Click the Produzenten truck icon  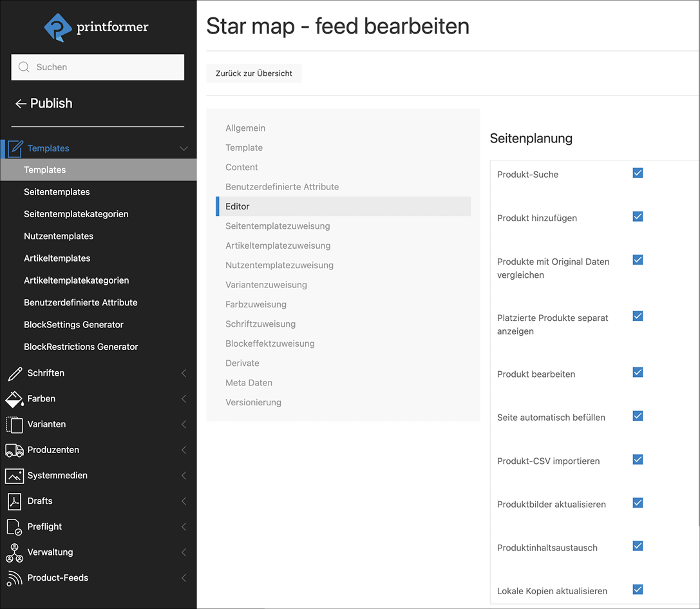pyautogui.click(x=14, y=450)
